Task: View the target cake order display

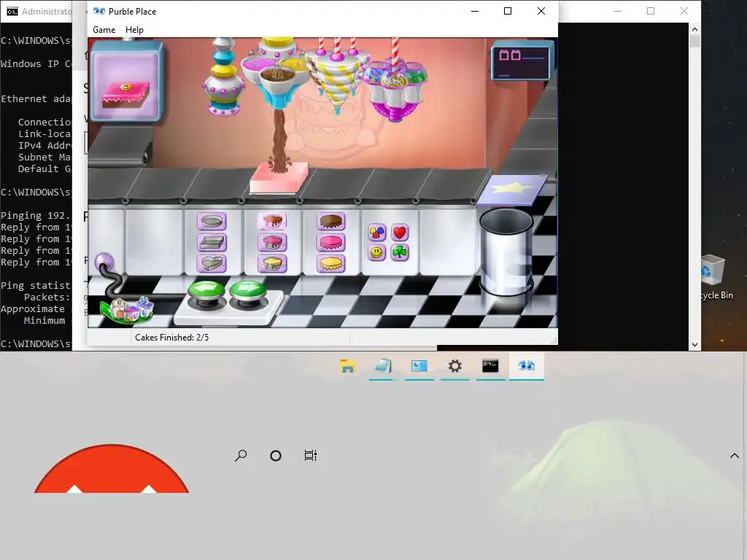Action: pyautogui.click(x=125, y=83)
